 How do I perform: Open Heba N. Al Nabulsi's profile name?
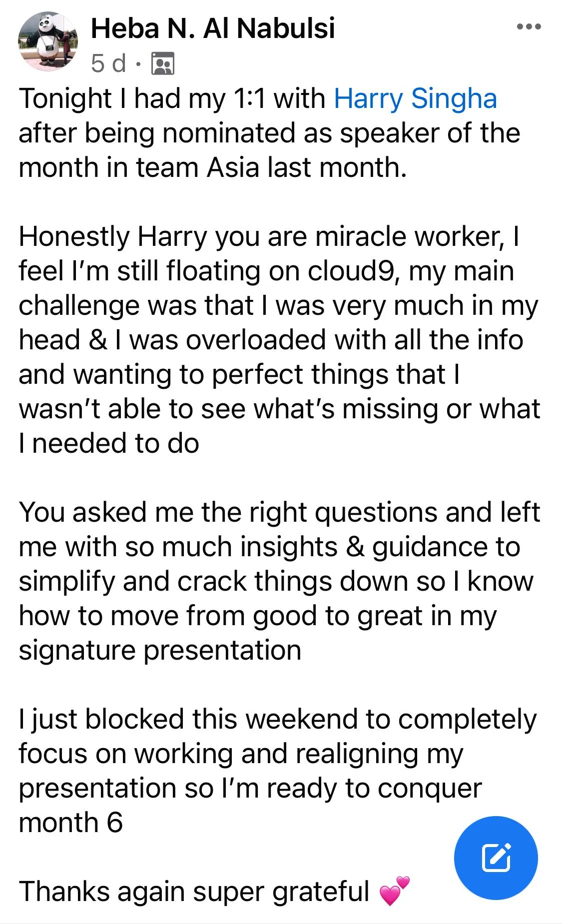pyautogui.click(x=213, y=28)
